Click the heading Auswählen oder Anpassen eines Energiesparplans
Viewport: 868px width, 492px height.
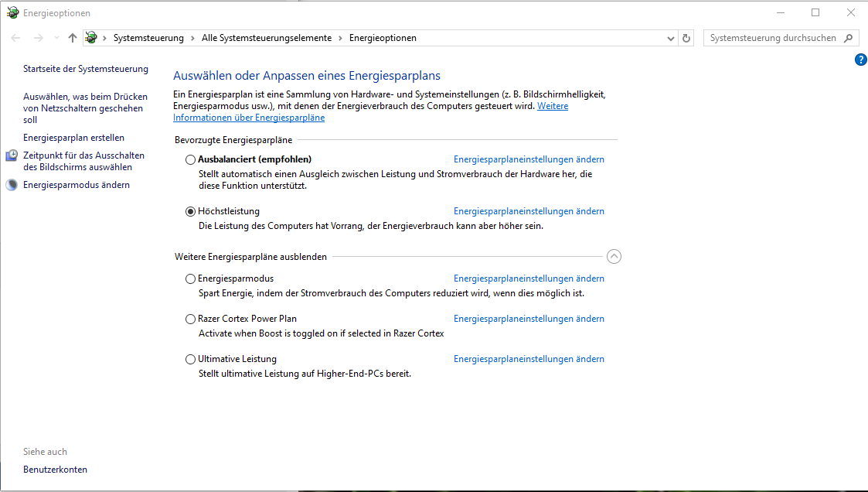click(307, 76)
